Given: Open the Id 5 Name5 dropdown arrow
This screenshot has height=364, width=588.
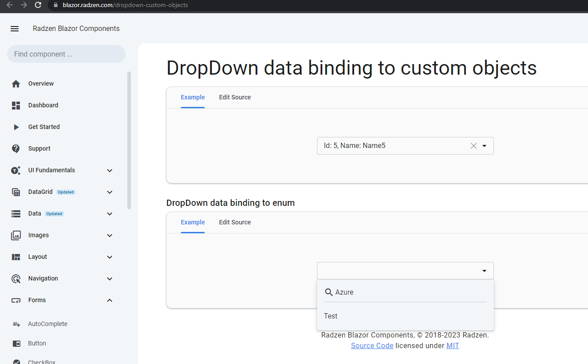Looking at the screenshot, I should [485, 146].
